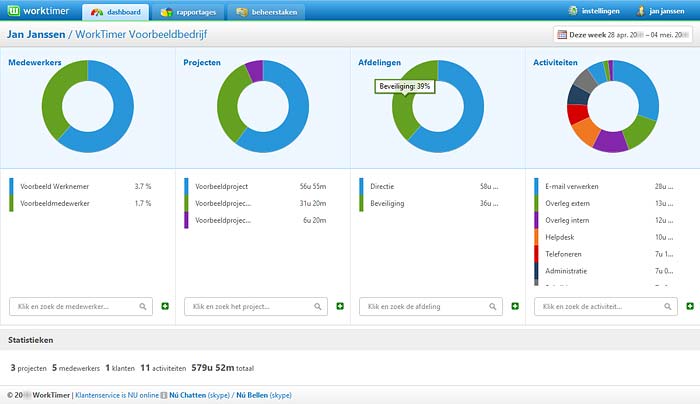Click green plus icon next to medewerker search

click(x=165, y=306)
